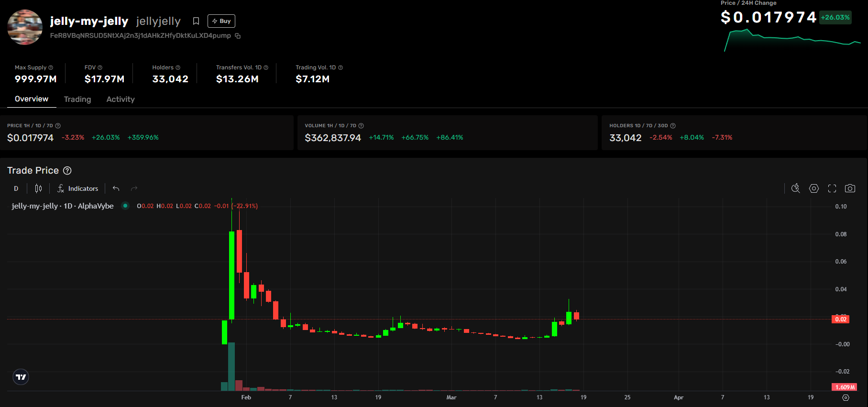The width and height of the screenshot is (868, 407).
Task: Click the Mar label on time axis
Action: (451, 397)
